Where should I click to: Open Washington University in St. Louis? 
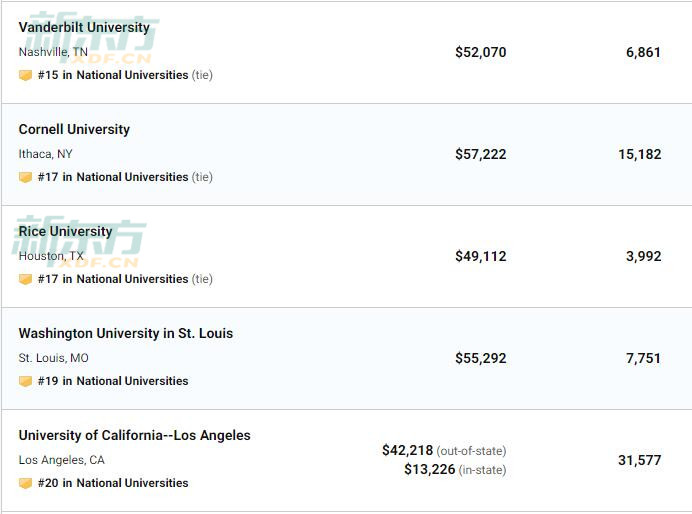[126, 333]
